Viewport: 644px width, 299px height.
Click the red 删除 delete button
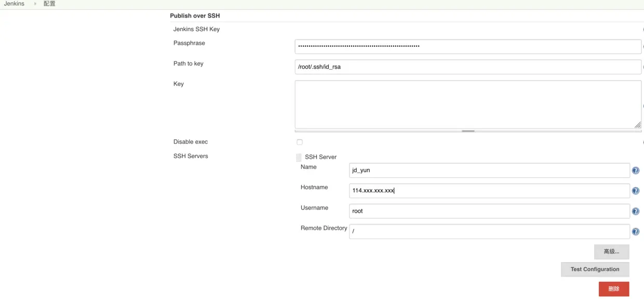[x=614, y=289]
